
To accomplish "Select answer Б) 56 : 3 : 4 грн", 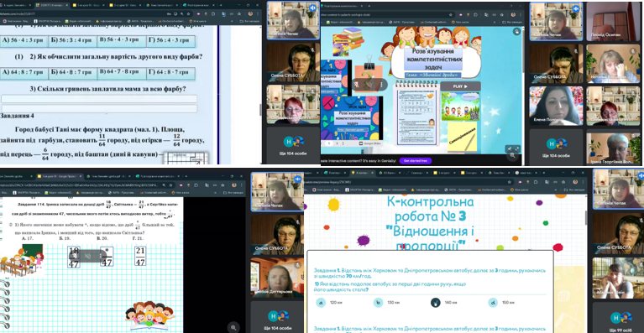I will (73, 40).
